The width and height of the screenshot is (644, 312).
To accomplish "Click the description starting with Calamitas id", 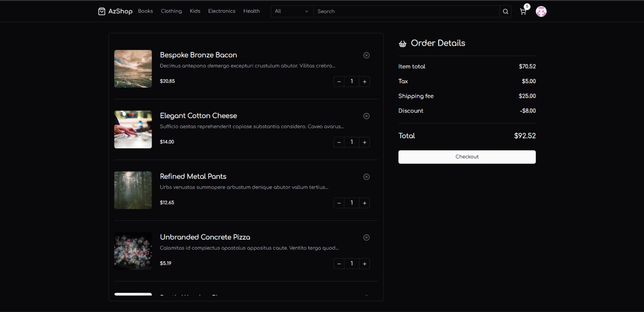I will 249,248.
